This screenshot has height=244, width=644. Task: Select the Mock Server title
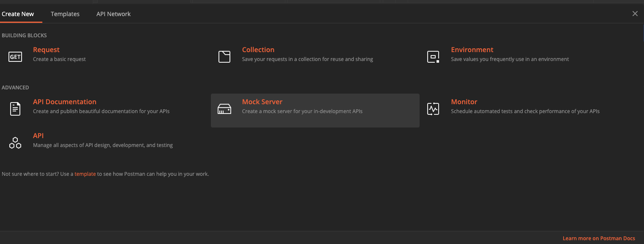[262, 102]
